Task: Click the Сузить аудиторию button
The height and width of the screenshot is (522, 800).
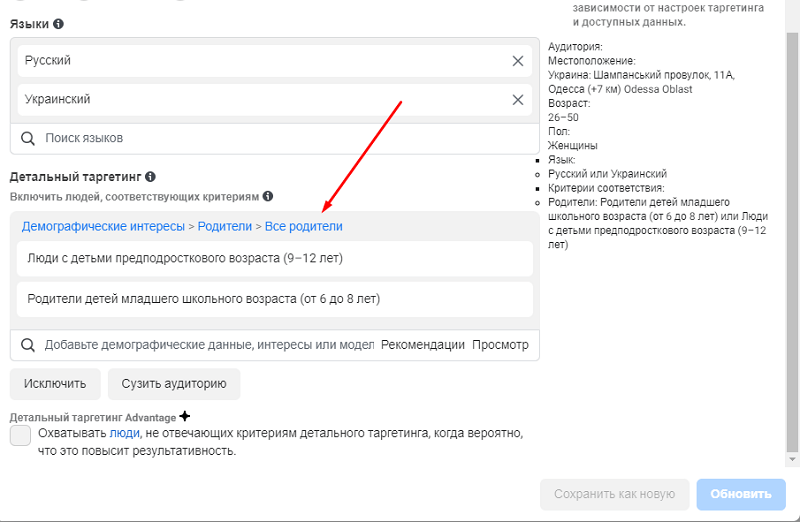Action: tap(174, 384)
